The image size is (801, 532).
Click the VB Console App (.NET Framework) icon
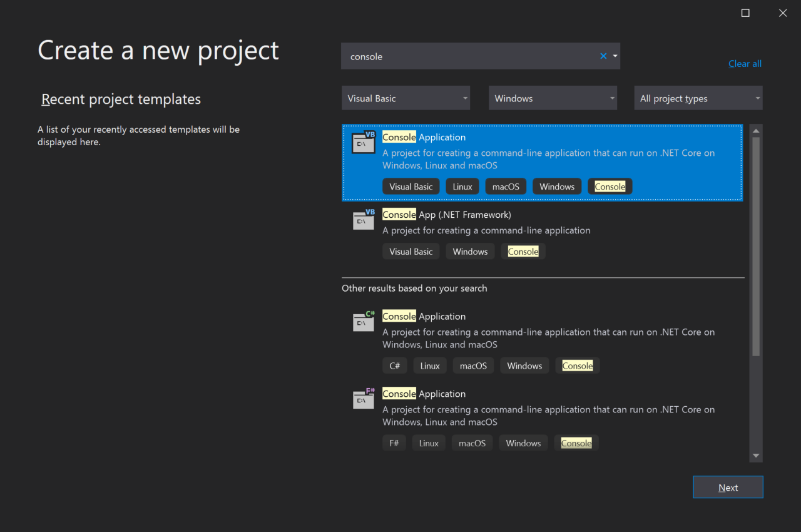pyautogui.click(x=364, y=220)
